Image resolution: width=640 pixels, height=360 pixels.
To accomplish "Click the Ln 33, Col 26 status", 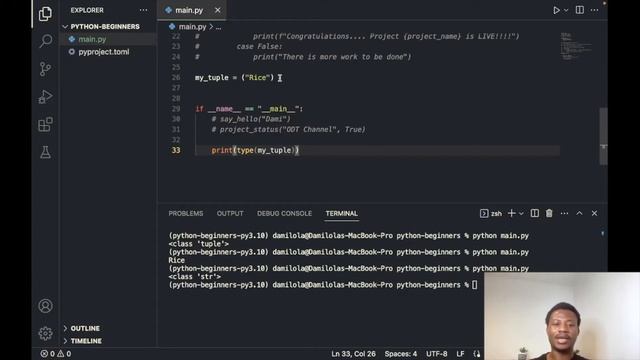I will pyautogui.click(x=353, y=354).
